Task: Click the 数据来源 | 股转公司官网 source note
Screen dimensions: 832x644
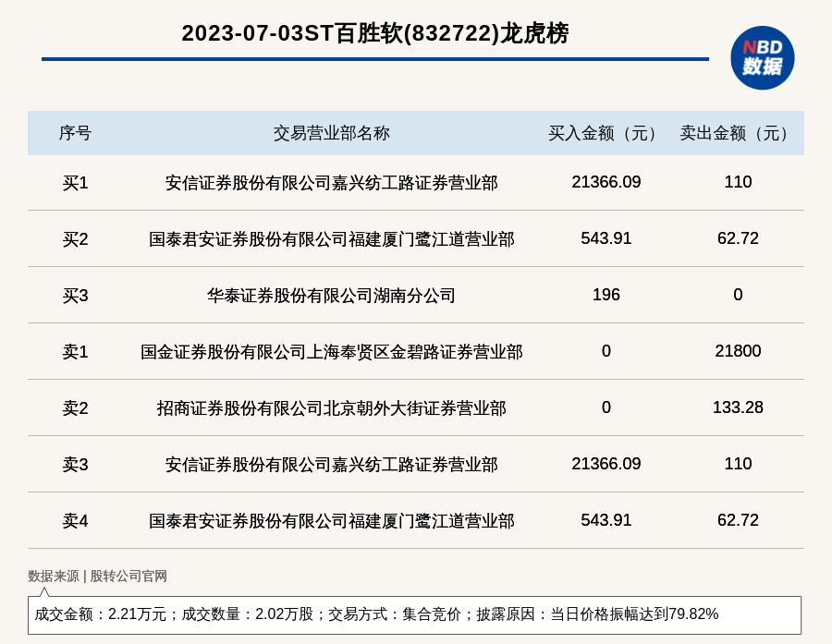Action: pos(97,577)
